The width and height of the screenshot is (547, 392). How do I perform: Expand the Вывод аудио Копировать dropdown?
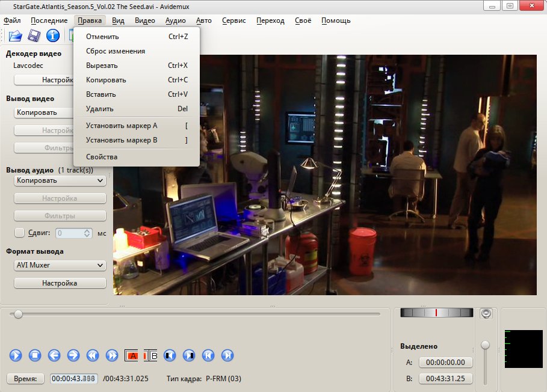tap(60, 180)
